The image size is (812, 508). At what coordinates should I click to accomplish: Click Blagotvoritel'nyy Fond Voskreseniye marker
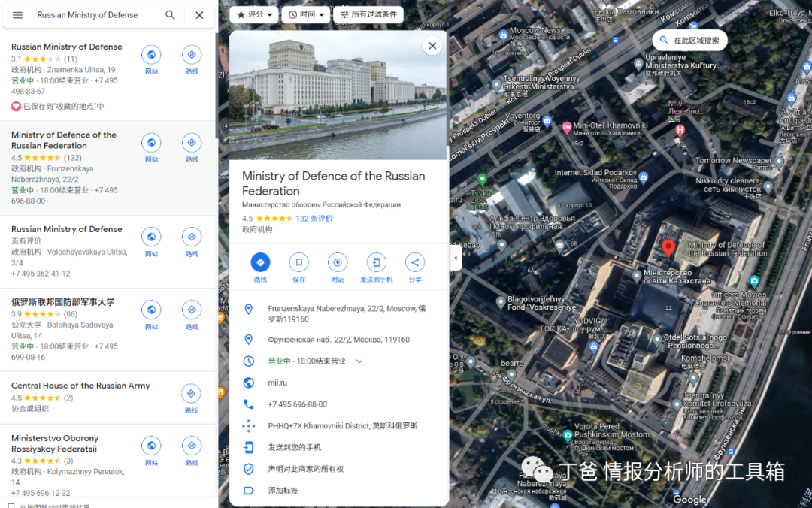tap(500, 302)
